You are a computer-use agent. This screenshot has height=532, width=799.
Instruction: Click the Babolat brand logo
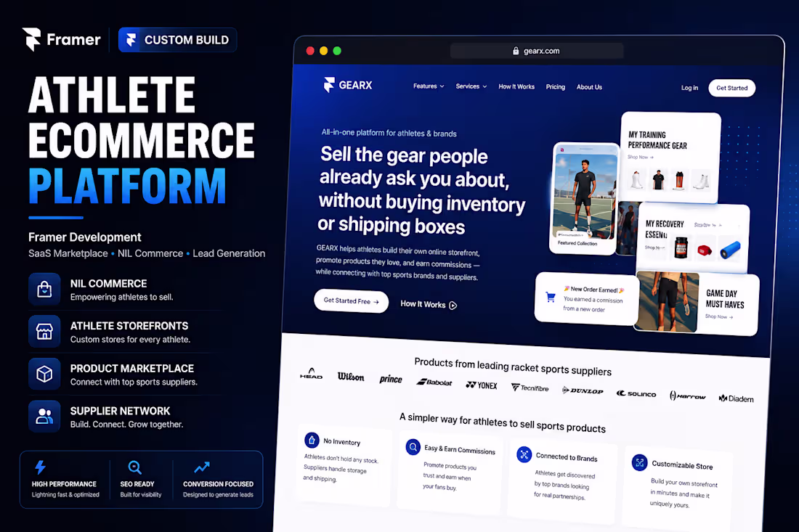click(434, 382)
